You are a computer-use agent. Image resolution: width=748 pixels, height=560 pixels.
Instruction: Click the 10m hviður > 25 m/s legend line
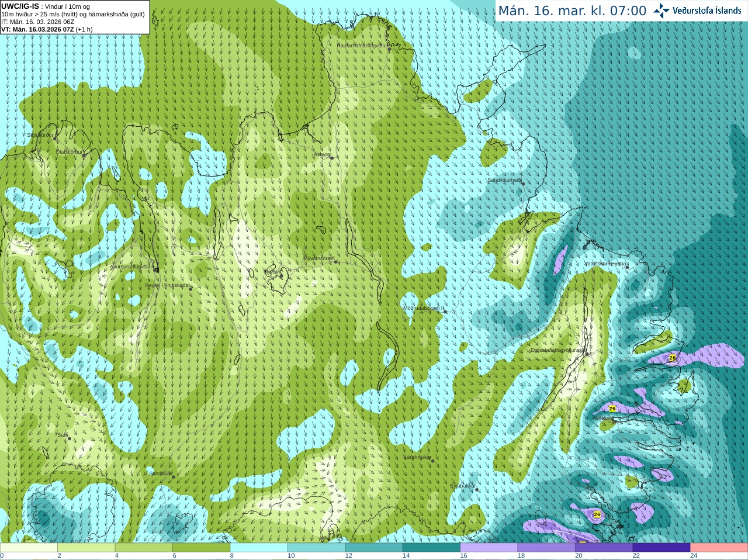pyautogui.click(x=73, y=14)
